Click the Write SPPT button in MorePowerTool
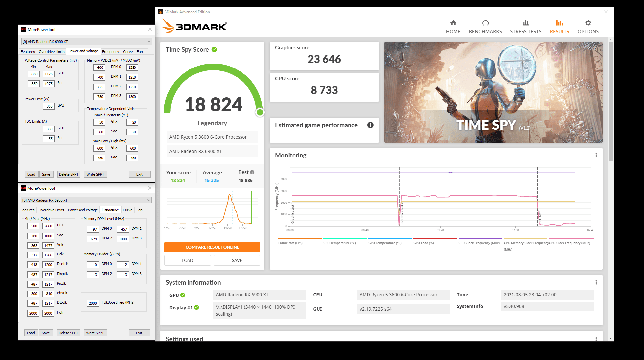This screenshot has width=644, height=360. (95, 174)
